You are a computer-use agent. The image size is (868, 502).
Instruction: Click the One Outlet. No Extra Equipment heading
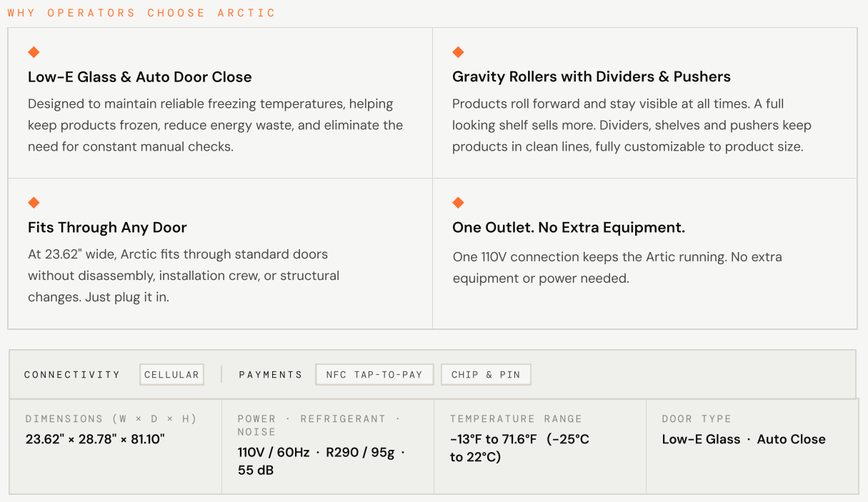click(569, 228)
